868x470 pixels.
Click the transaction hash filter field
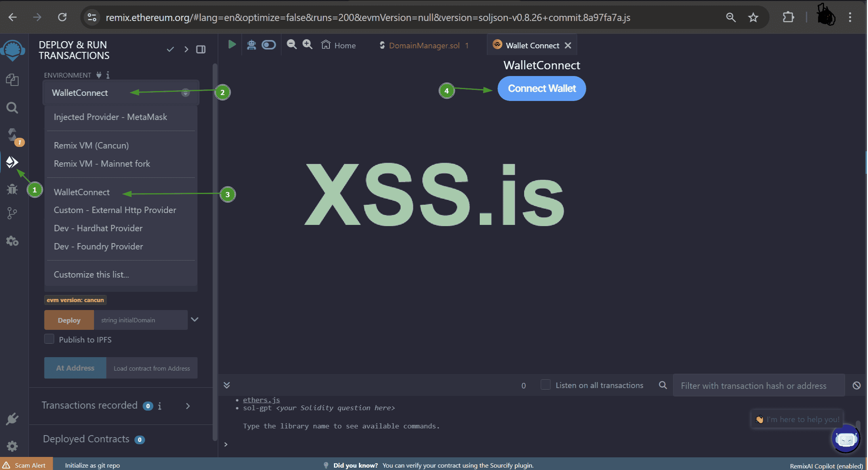pyautogui.click(x=758, y=386)
